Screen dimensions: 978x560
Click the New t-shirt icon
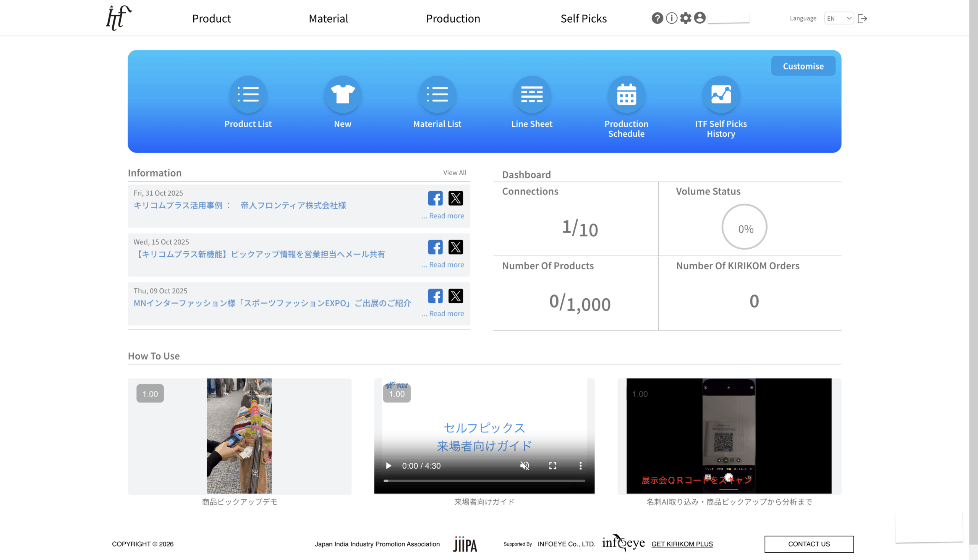click(x=342, y=95)
